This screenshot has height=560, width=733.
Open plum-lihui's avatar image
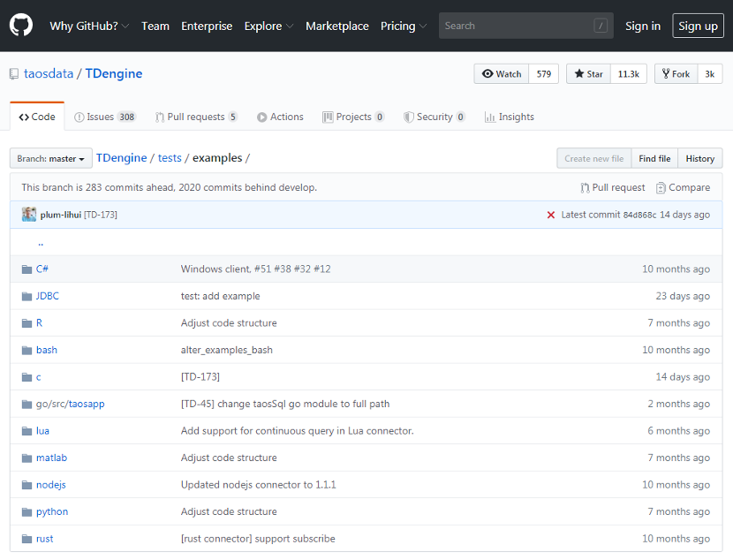(29, 214)
